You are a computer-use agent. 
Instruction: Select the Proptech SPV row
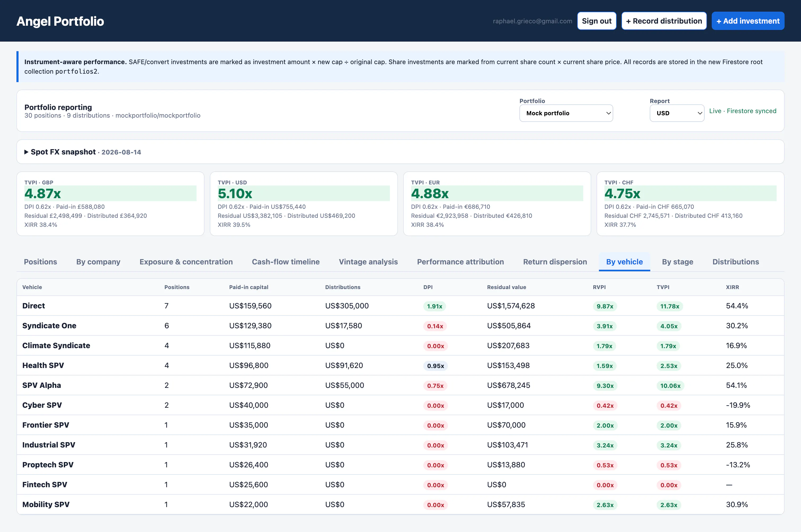pos(400,464)
